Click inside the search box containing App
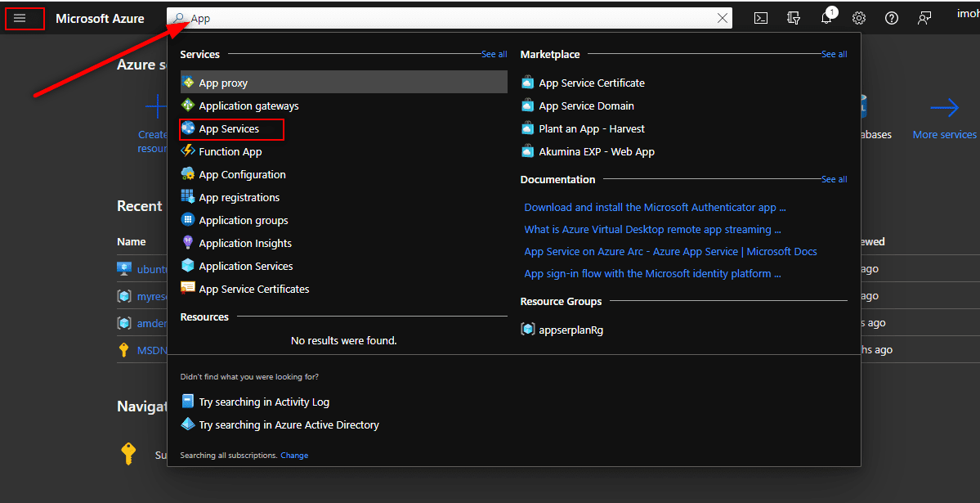This screenshot has width=980, height=503. point(450,19)
